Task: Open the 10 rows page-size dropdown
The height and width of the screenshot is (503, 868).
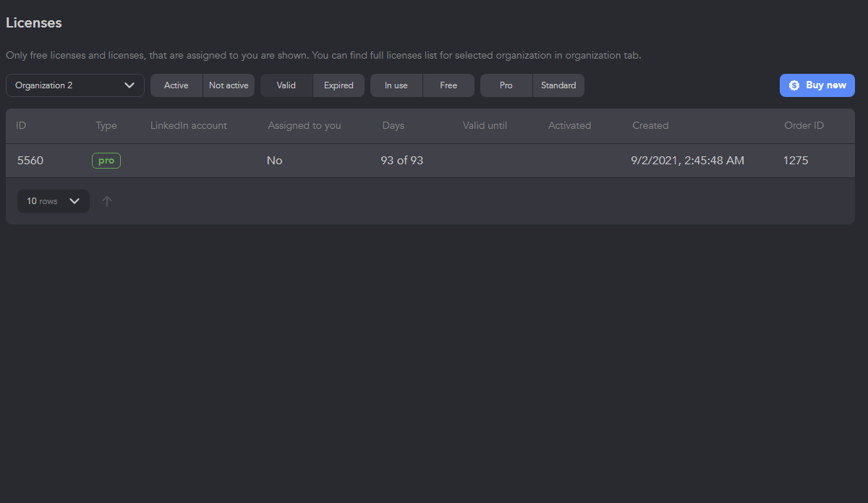Action: pyautogui.click(x=54, y=201)
